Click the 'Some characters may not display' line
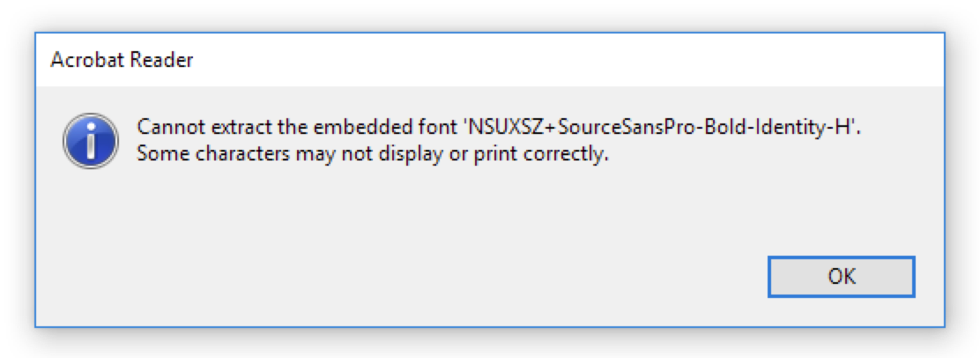The image size is (980, 358). coord(373,153)
